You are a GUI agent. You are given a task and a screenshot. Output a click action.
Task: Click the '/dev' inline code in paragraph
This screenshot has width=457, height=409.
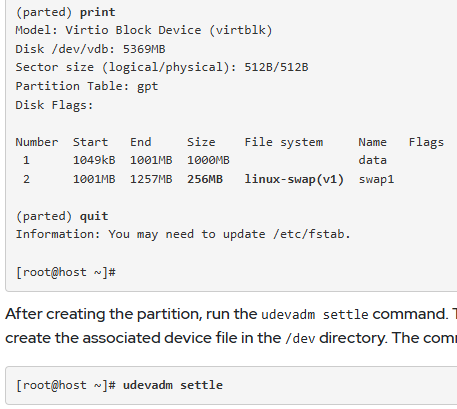pyautogui.click(x=300, y=339)
